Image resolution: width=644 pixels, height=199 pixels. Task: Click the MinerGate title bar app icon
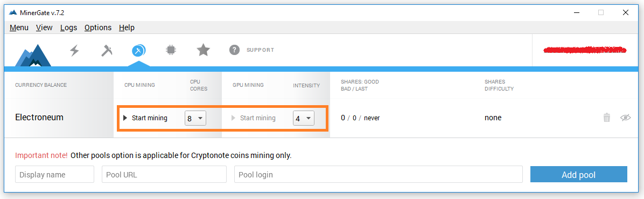tap(13, 12)
